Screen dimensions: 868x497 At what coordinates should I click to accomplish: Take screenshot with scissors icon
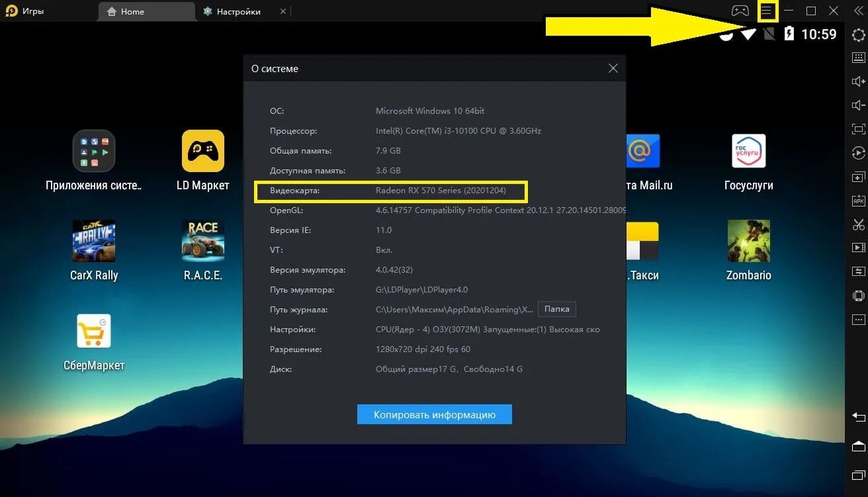click(x=859, y=224)
